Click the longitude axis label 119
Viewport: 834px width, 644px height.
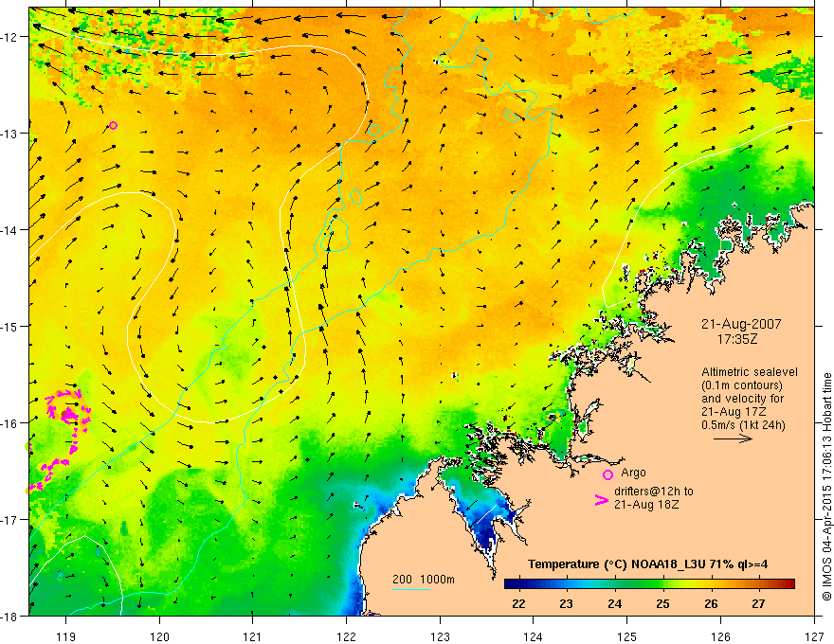66,636
